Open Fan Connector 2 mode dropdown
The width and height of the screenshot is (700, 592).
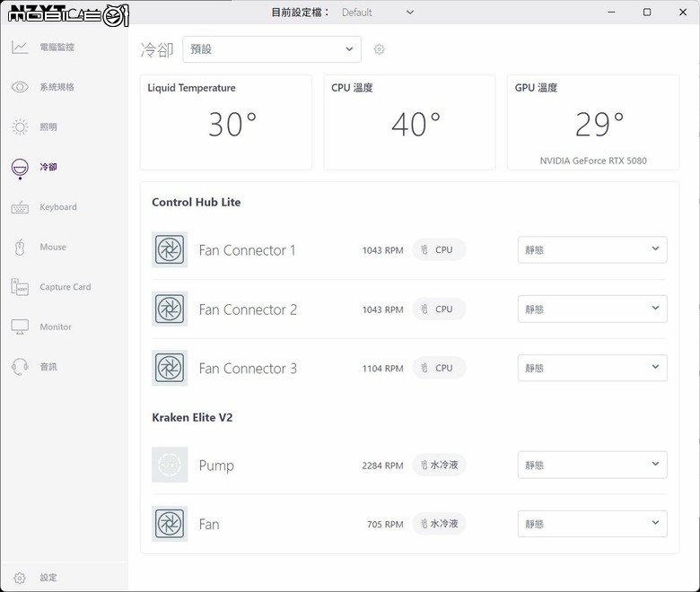point(592,309)
